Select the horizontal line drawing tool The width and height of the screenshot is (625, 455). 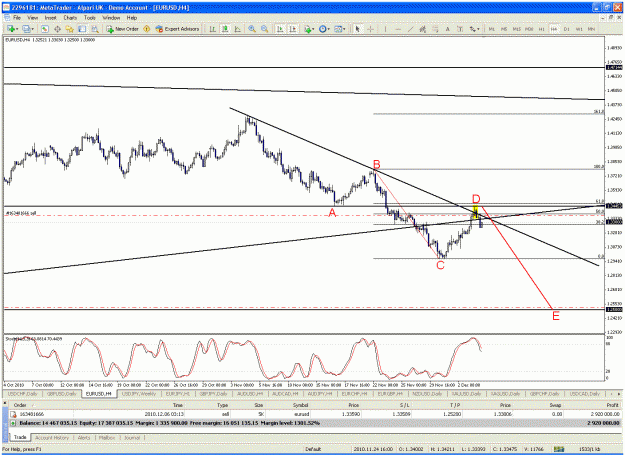[x=398, y=29]
